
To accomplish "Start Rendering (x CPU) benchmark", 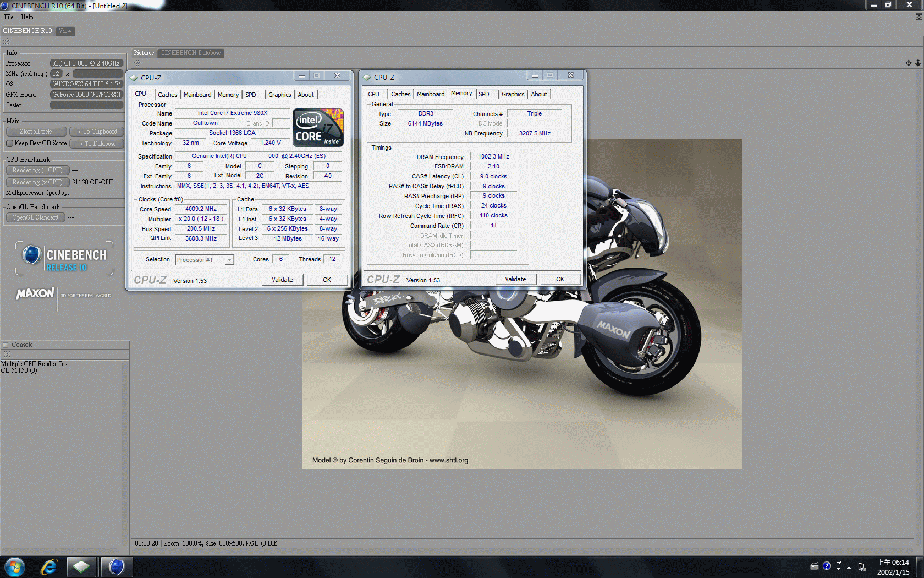I will (x=37, y=182).
